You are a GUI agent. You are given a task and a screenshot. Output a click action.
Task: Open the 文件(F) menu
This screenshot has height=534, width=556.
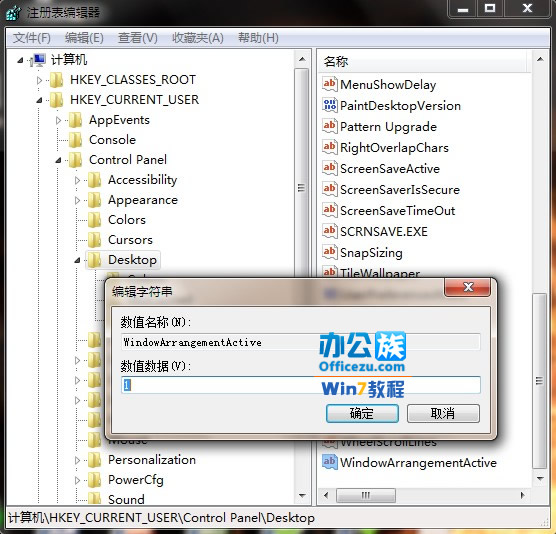pyautogui.click(x=32, y=38)
